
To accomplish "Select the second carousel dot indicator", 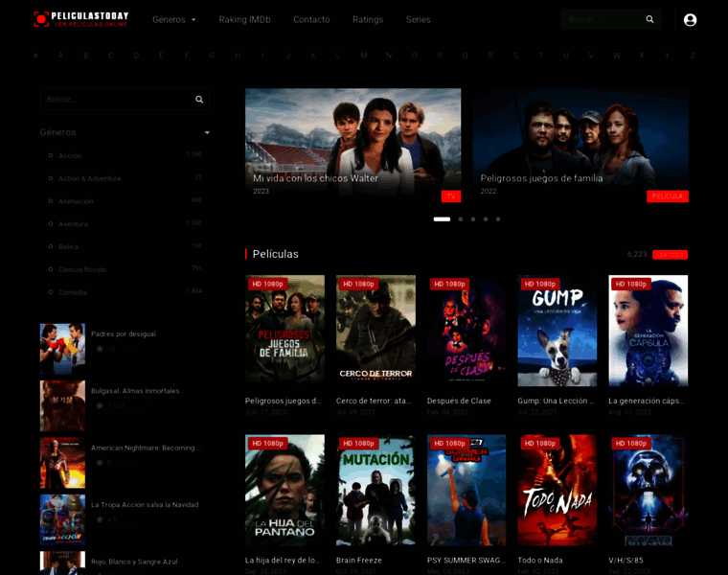I will (461, 219).
